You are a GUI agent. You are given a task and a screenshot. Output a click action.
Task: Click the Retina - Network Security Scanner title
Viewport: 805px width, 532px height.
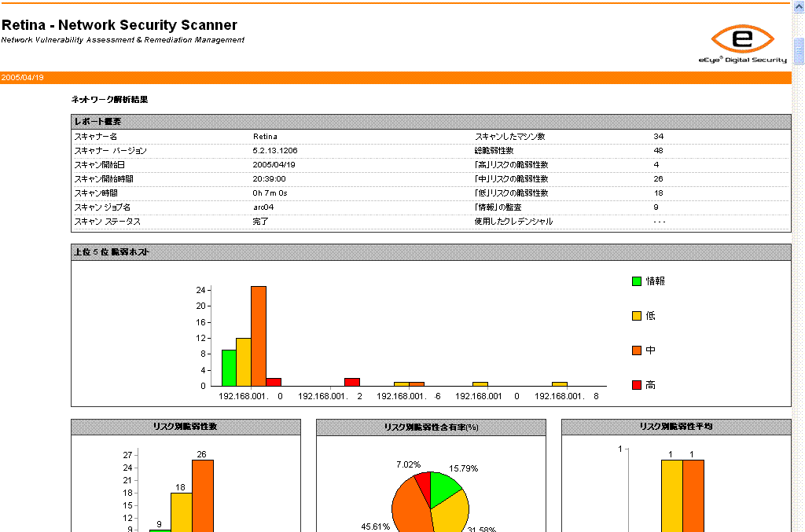(119, 25)
